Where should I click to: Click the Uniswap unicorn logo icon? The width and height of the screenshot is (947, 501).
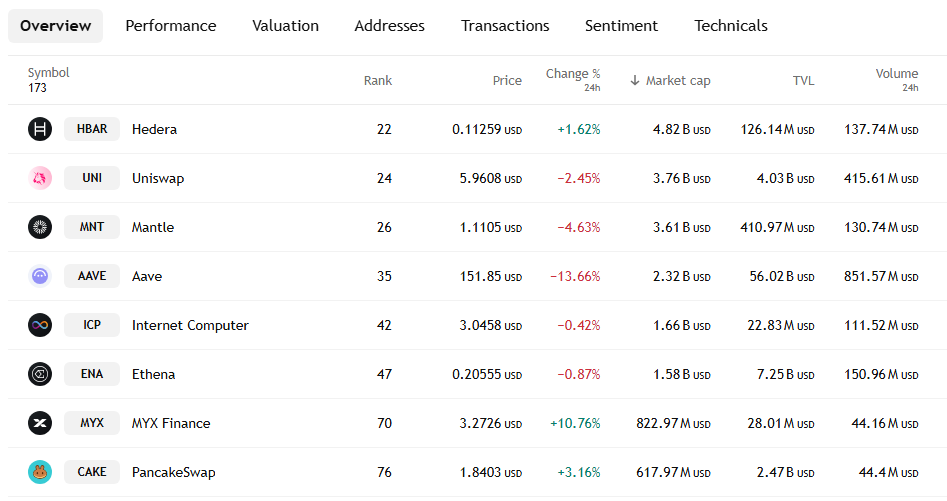(40, 178)
